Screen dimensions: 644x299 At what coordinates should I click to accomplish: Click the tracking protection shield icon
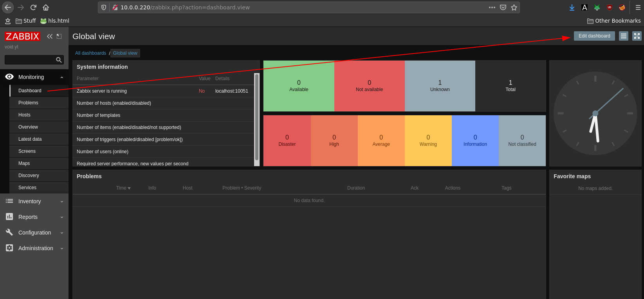pos(104,7)
